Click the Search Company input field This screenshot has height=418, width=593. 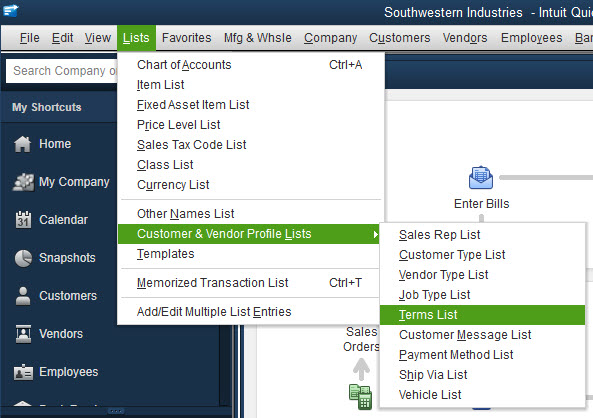62,71
